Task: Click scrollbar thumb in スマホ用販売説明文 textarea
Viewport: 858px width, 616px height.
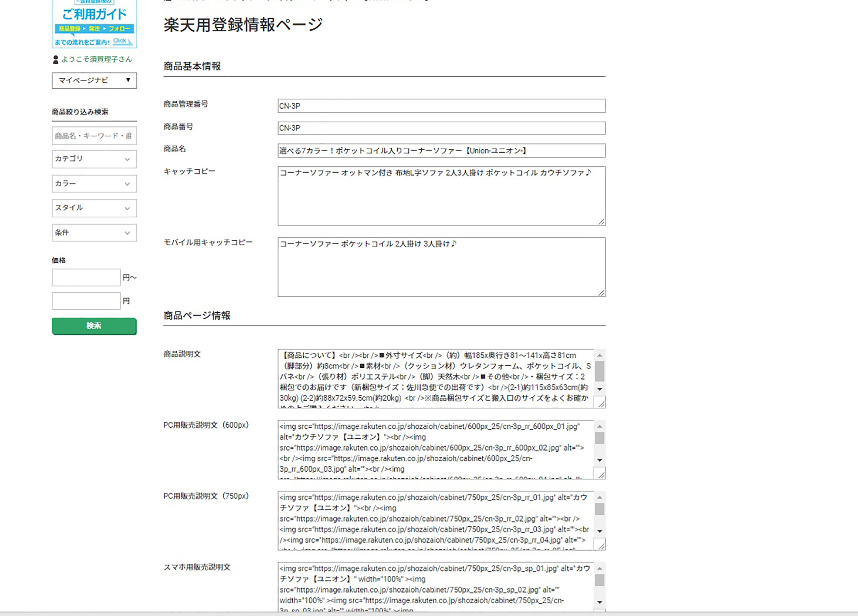Action: [600, 580]
